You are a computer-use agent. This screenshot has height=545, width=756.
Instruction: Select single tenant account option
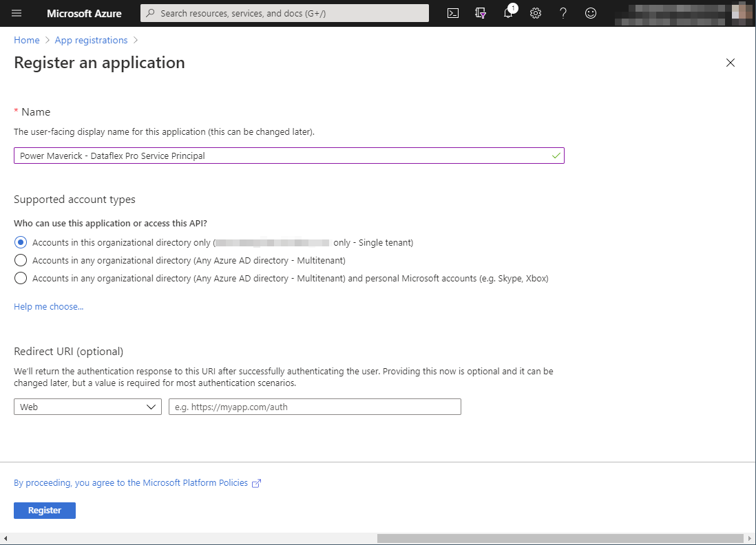tap(21, 242)
